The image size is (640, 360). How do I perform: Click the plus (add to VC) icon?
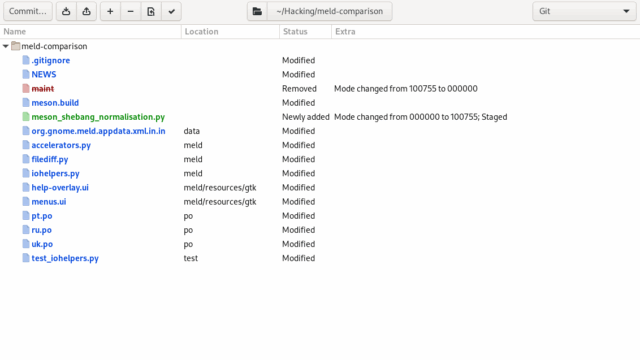[x=110, y=11]
